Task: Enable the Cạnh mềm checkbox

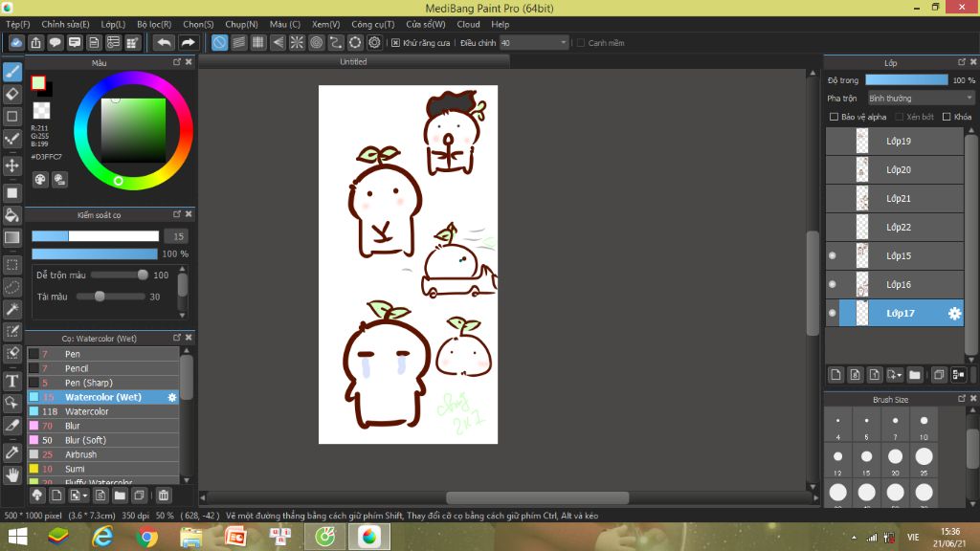Action: (581, 43)
